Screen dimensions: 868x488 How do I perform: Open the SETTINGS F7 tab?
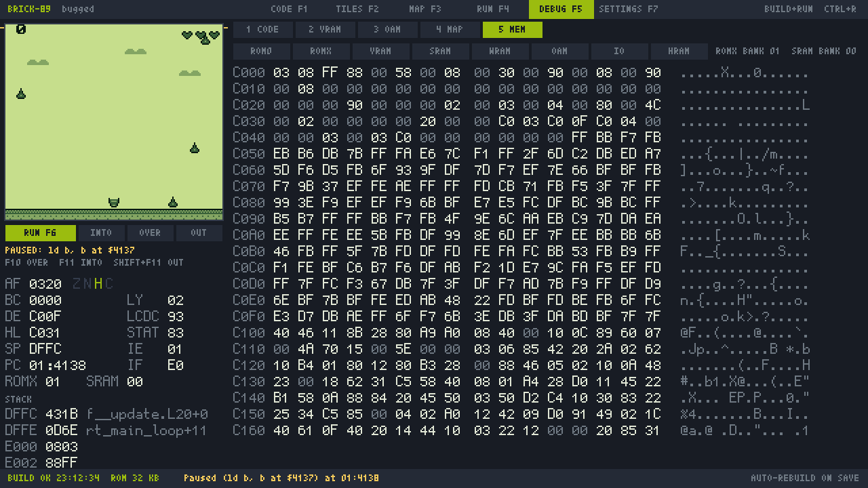point(629,9)
